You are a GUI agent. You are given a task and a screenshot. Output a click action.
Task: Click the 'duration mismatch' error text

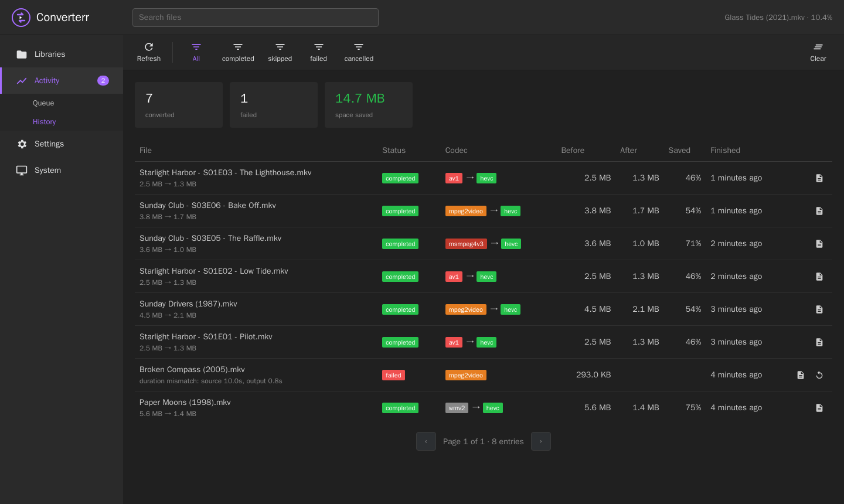tap(211, 381)
